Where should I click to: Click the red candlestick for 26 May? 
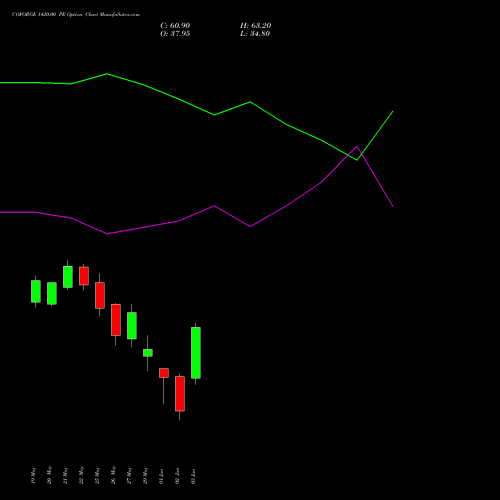point(116,320)
